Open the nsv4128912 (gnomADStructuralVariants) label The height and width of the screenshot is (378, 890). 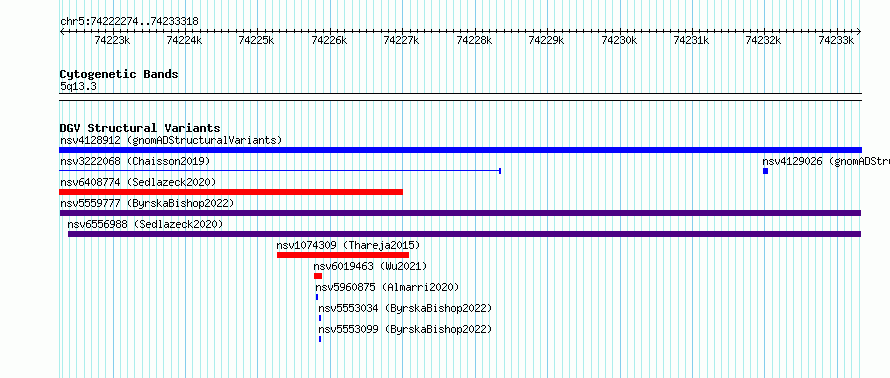pyautogui.click(x=171, y=140)
